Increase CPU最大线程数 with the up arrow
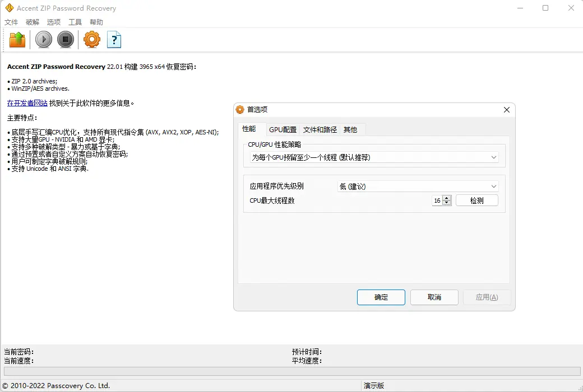The image size is (583, 392). point(447,198)
